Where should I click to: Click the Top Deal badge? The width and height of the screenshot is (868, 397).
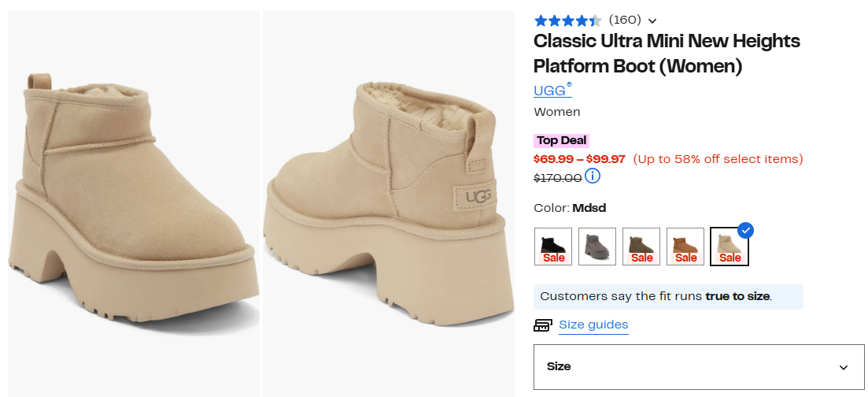(x=562, y=140)
